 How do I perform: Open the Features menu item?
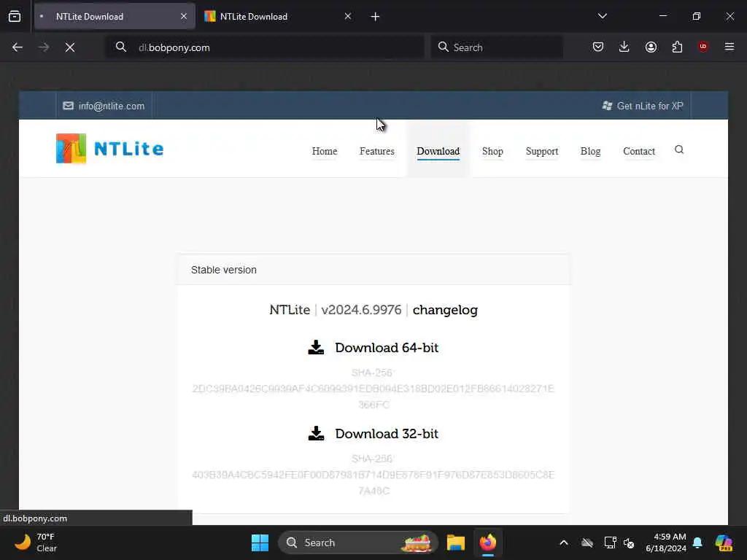click(x=377, y=151)
